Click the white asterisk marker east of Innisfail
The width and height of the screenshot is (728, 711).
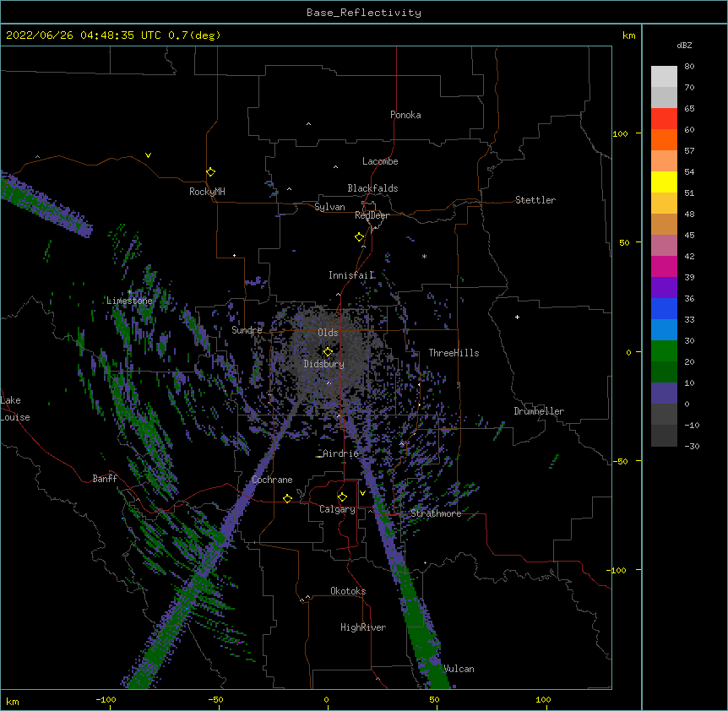pyautogui.click(x=424, y=256)
